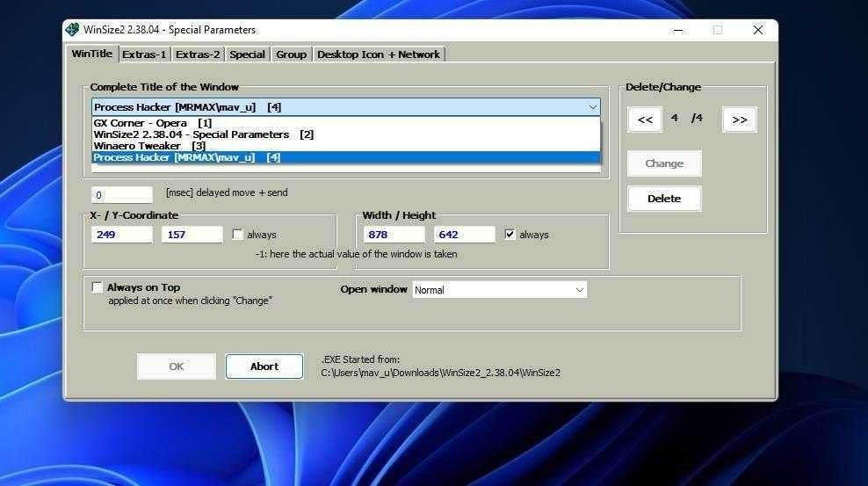This screenshot has height=486, width=868.
Task: Click the msec delay input field
Action: (x=121, y=195)
